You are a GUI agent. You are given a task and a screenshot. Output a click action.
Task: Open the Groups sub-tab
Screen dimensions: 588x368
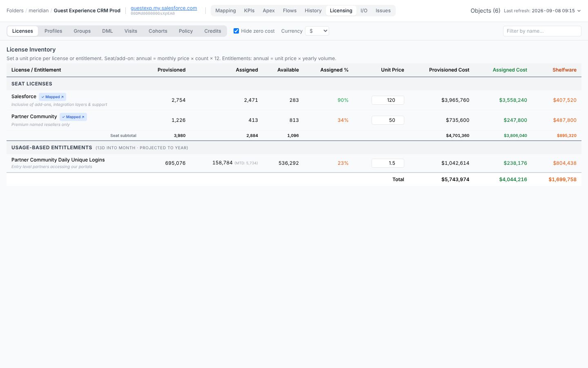tap(82, 31)
